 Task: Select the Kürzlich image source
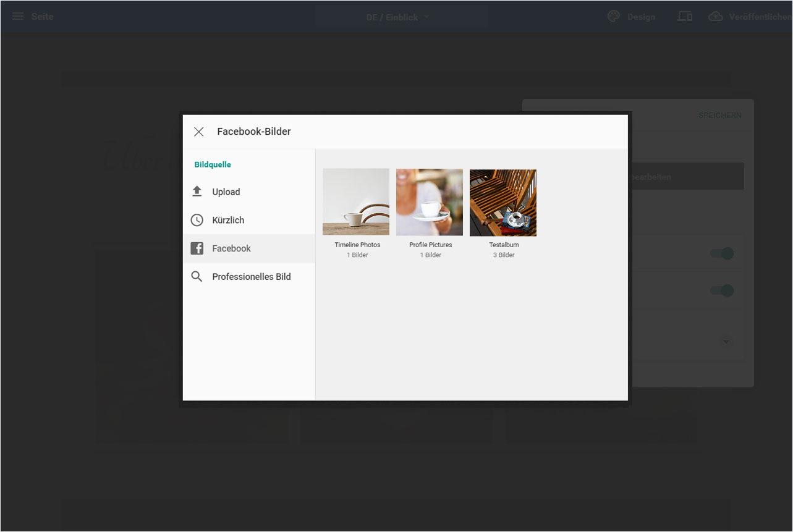click(x=249, y=220)
